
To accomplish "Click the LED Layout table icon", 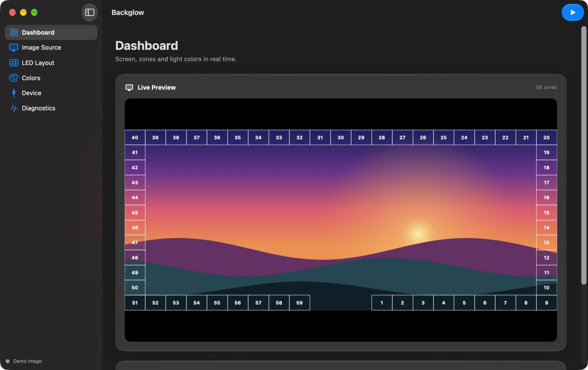I will [x=14, y=63].
